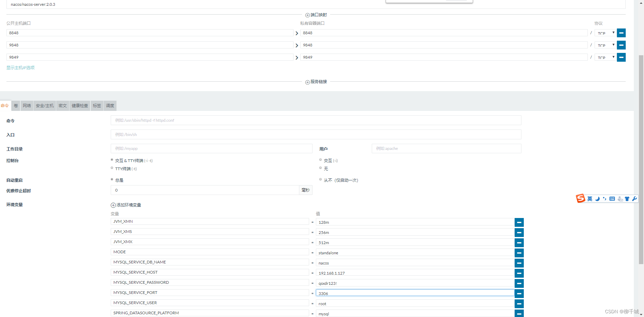Open Sogou soft keyboard icon

pos(612,199)
